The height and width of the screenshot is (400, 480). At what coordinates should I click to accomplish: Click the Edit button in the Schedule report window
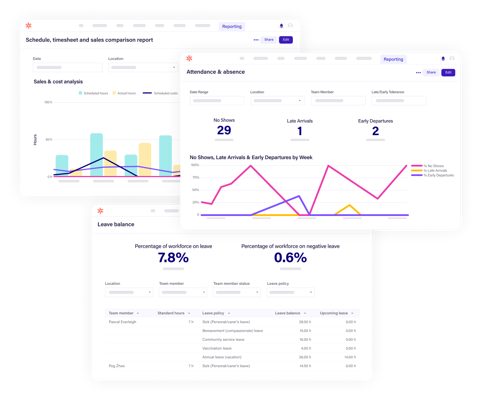pos(286,40)
